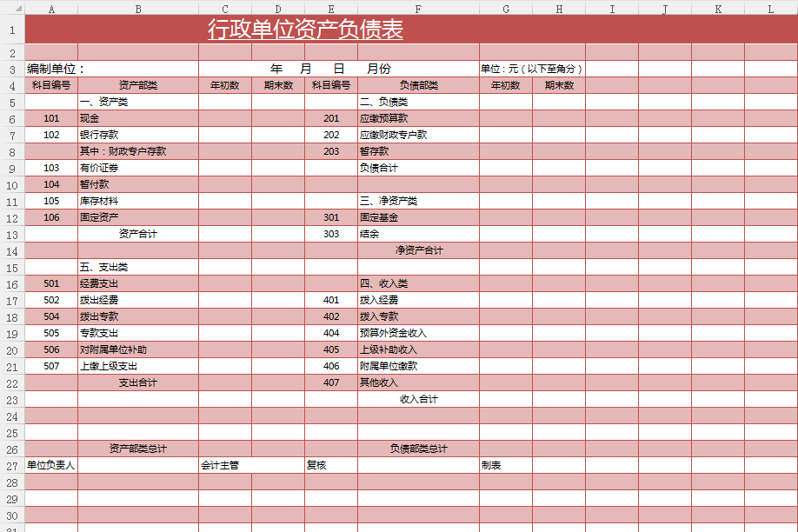798x532 pixels.
Task: Select the column L header
Action: point(770,9)
